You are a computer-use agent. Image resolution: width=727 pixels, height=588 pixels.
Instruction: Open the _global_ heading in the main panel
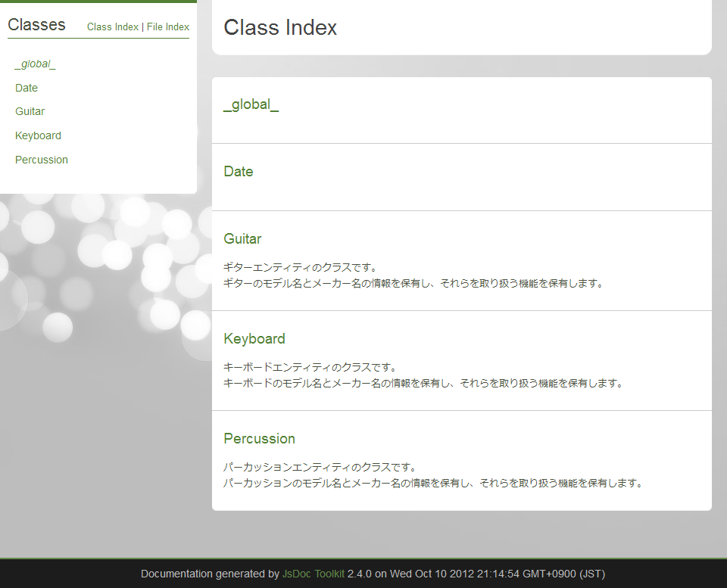pyautogui.click(x=251, y=105)
